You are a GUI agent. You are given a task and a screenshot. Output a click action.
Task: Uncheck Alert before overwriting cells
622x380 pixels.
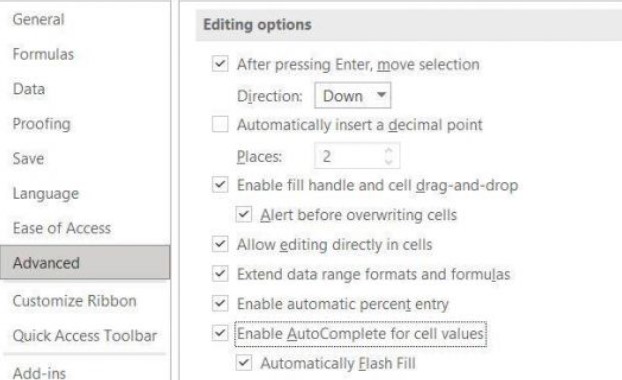244,215
